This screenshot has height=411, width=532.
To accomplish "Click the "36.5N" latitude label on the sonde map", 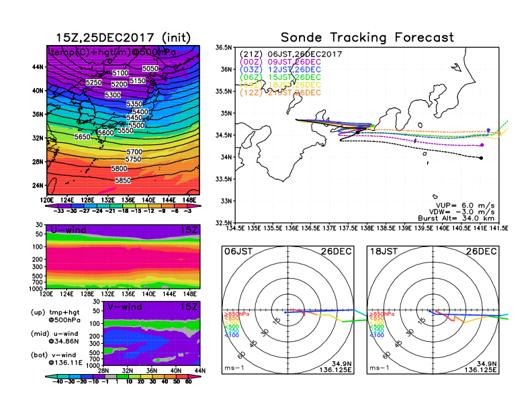I will click(x=224, y=48).
